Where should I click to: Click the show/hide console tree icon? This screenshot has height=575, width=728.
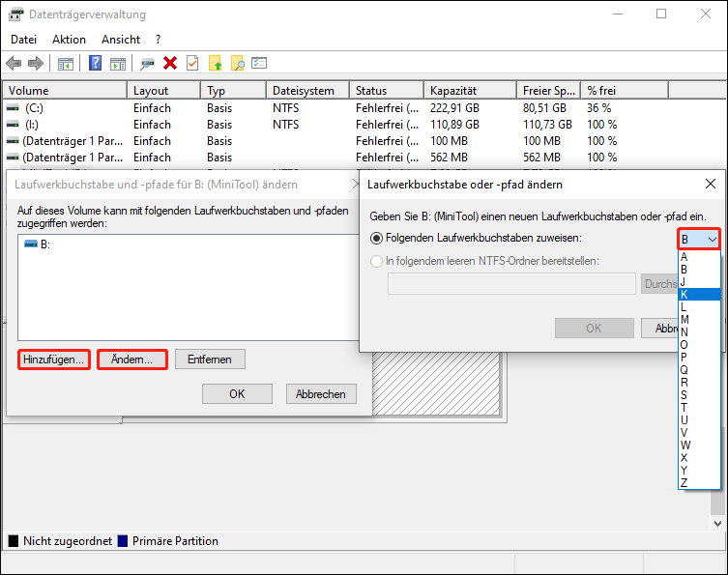pyautogui.click(x=66, y=63)
